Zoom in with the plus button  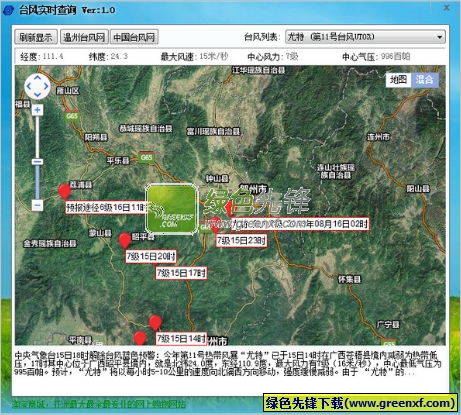37,110
